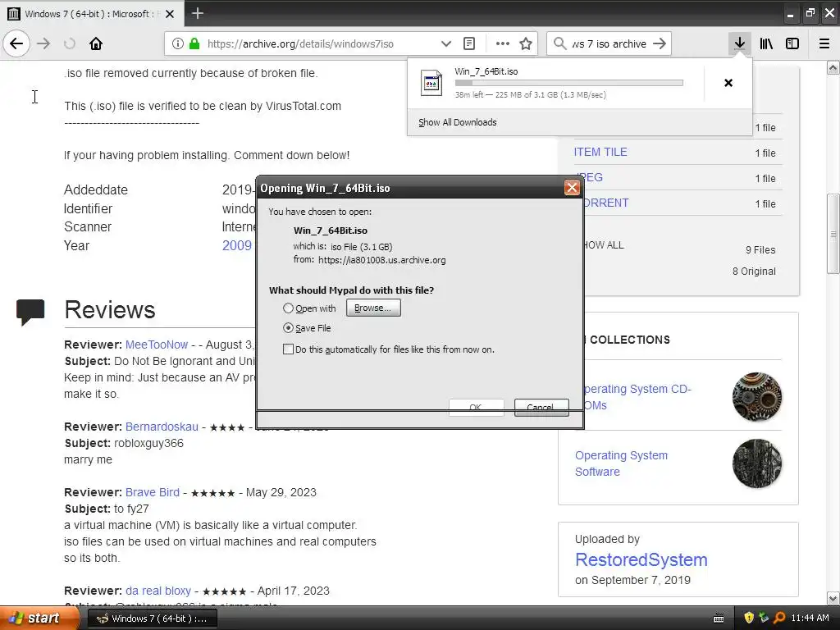Click the "8 Original" text
840x630 pixels.
pos(754,271)
